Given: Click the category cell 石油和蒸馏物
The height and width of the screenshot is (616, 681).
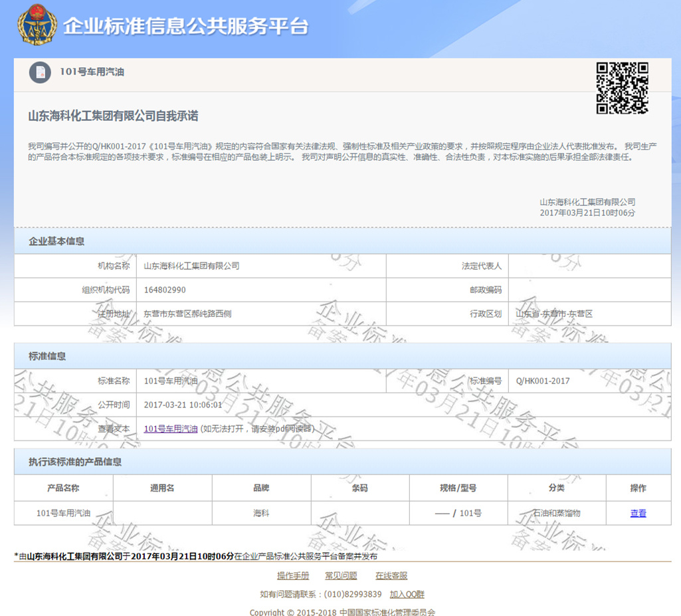Looking at the screenshot, I should pos(557,513).
